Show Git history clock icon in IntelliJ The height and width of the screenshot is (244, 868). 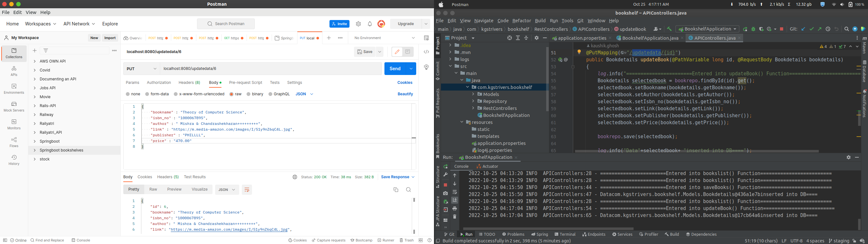pos(828,29)
